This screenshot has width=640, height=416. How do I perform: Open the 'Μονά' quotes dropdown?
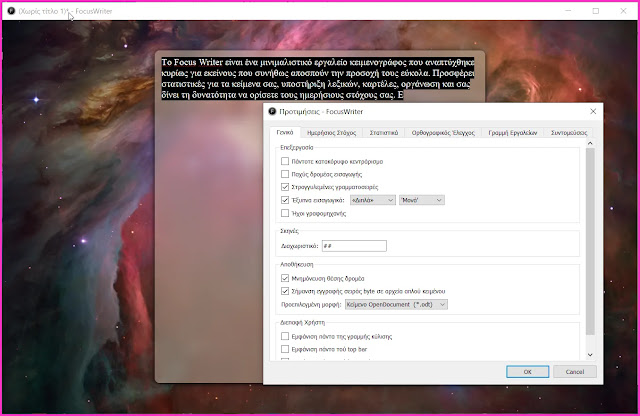pyautogui.click(x=422, y=200)
